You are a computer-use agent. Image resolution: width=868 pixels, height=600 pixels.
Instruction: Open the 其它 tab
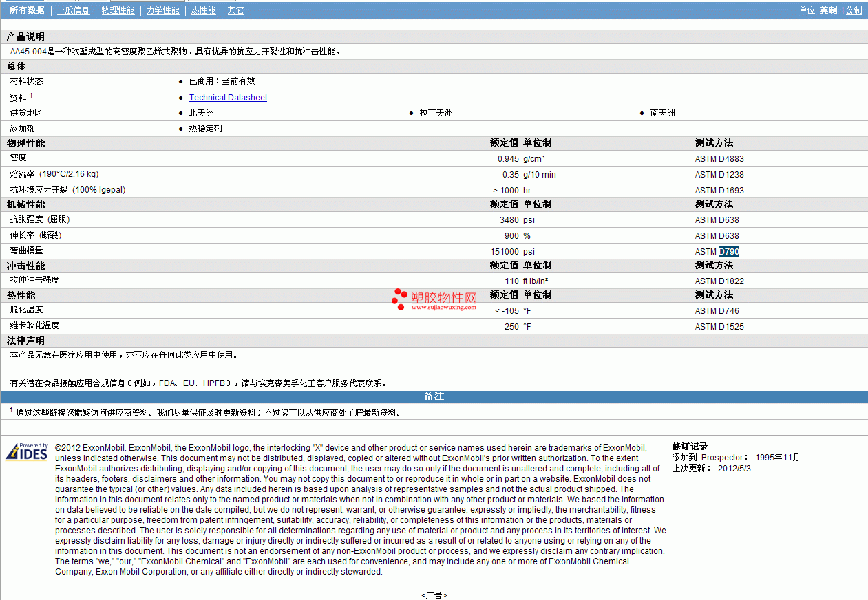[x=235, y=10]
